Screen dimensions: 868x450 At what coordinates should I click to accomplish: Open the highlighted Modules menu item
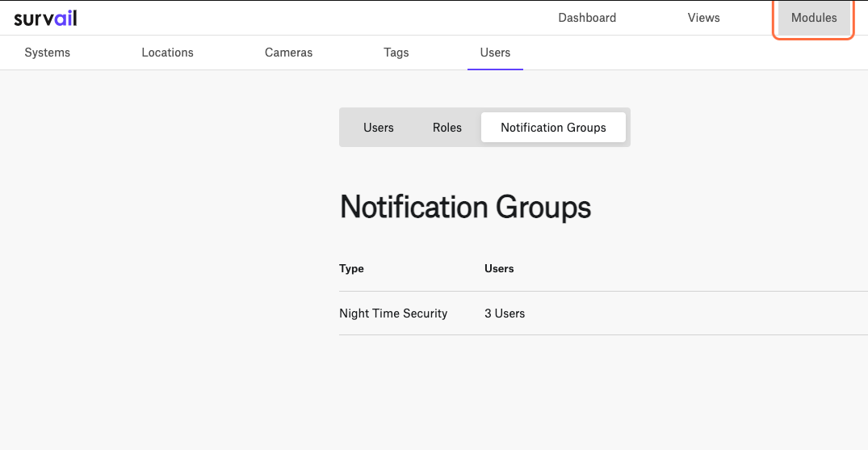click(x=814, y=18)
